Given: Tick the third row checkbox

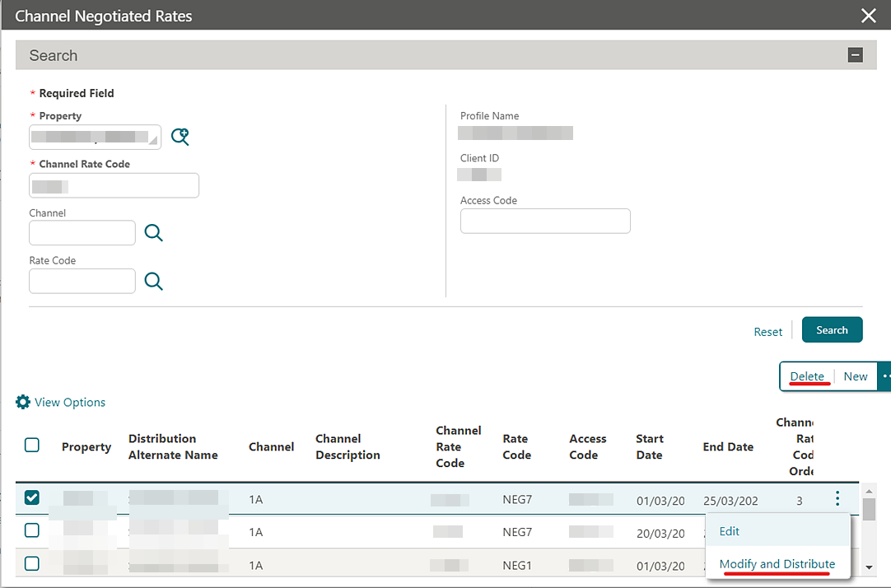Looking at the screenshot, I should (32, 563).
